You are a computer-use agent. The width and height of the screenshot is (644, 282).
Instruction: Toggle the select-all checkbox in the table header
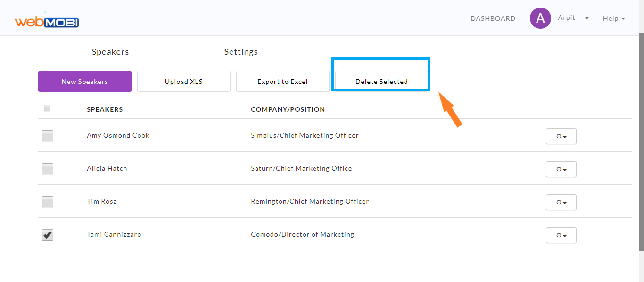(47, 108)
